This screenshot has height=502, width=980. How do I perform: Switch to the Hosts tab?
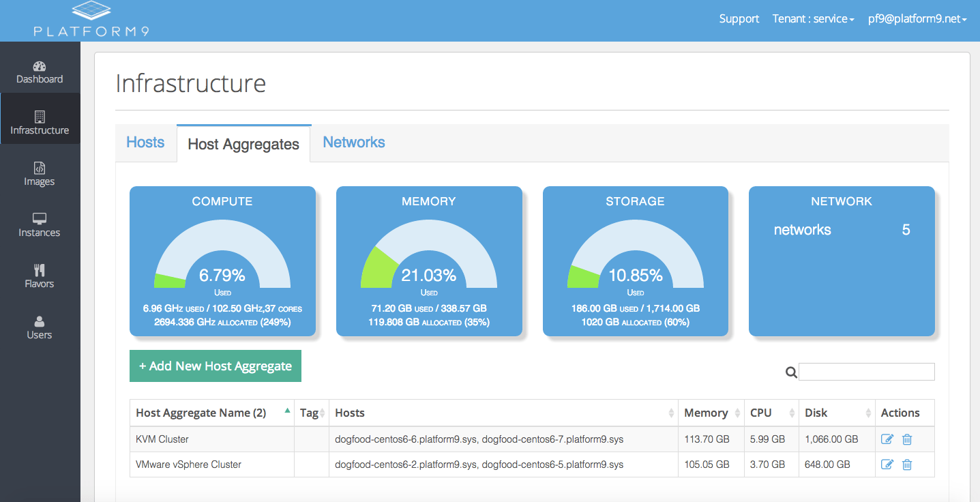pos(145,143)
